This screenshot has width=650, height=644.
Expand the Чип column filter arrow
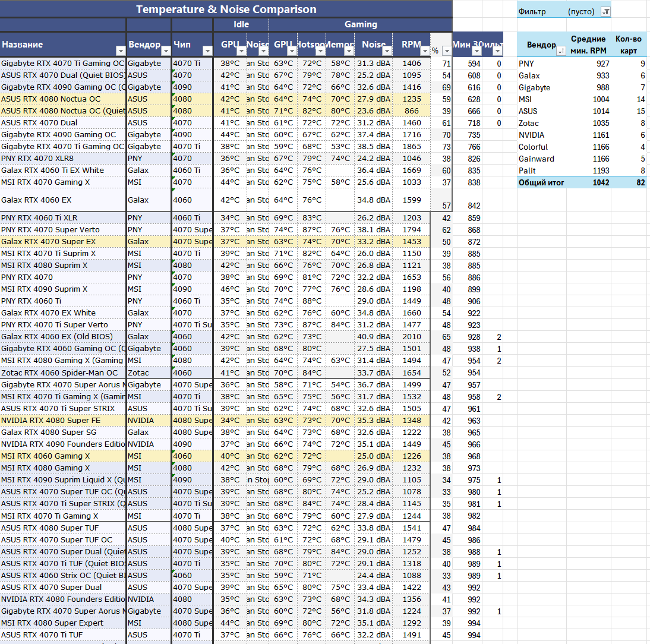207,51
